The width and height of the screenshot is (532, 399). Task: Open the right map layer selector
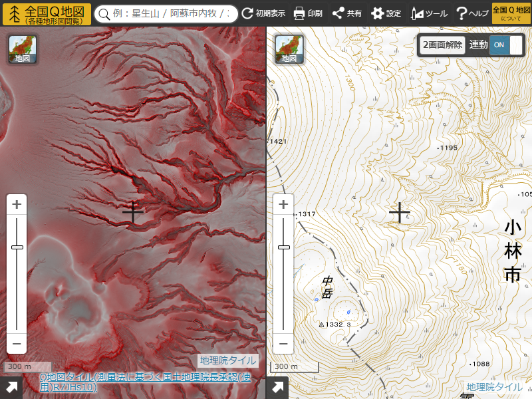pyautogui.click(x=289, y=49)
